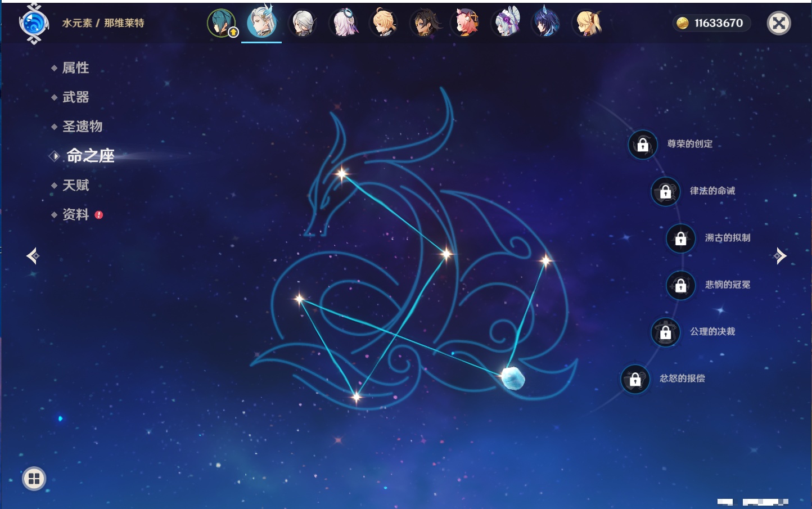
Task: Click the glowing crystal node on constellation
Action: [513, 378]
